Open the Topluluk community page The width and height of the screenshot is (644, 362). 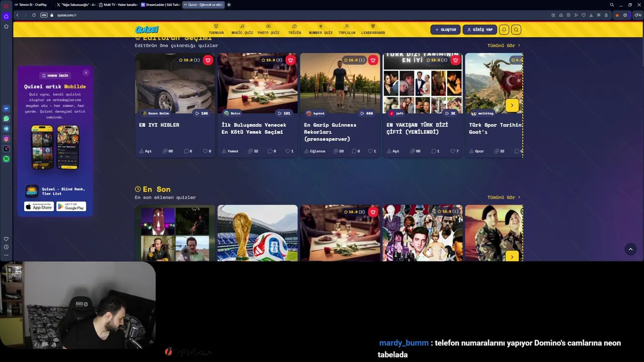point(347,30)
